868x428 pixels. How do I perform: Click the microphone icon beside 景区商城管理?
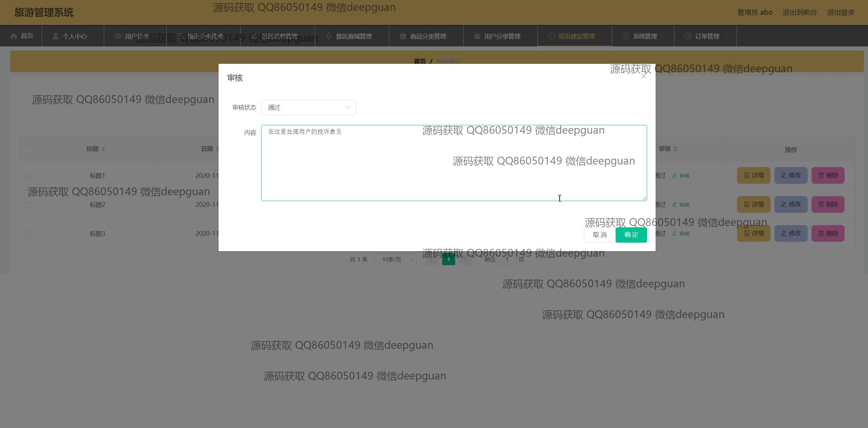(x=328, y=36)
